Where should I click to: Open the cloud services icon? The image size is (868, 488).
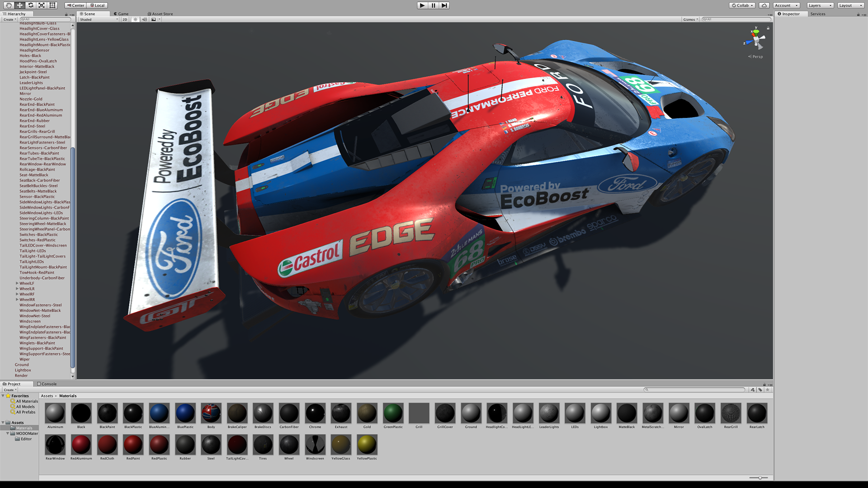click(764, 5)
